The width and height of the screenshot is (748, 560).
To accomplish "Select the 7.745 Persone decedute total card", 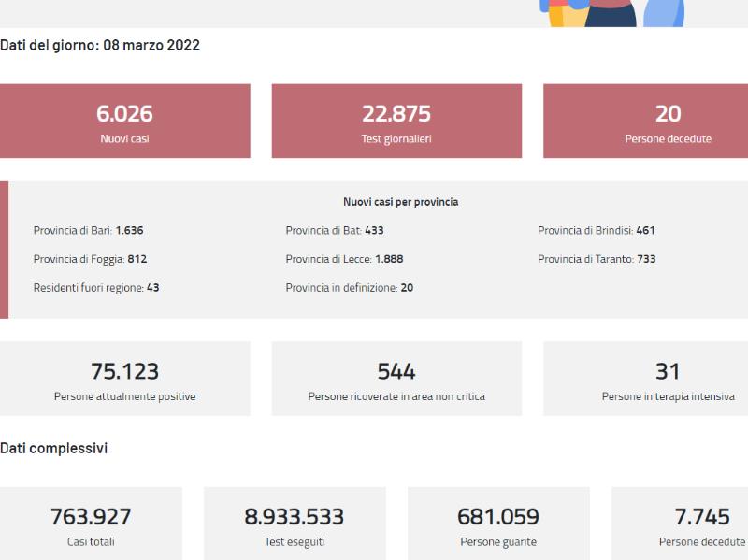I will tap(680, 524).
